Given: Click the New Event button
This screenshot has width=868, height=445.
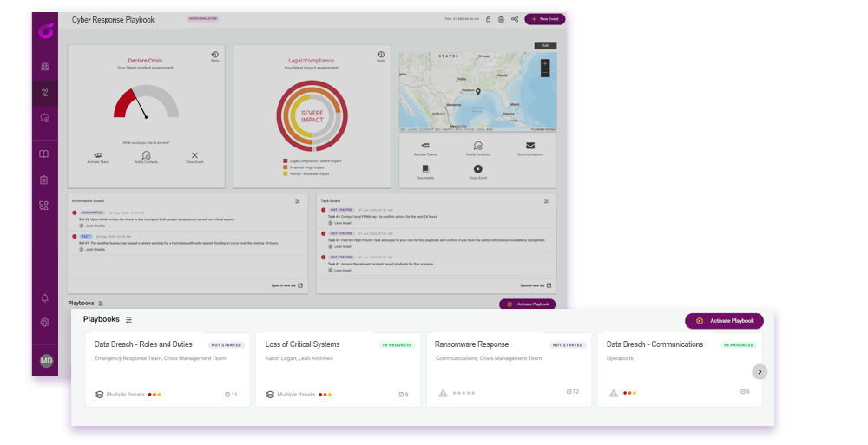Looking at the screenshot, I should [545, 19].
